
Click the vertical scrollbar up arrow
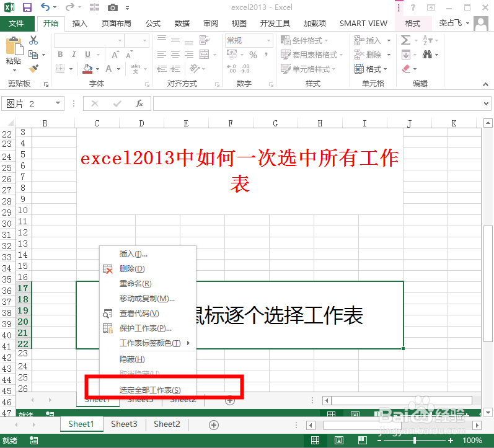(x=488, y=123)
